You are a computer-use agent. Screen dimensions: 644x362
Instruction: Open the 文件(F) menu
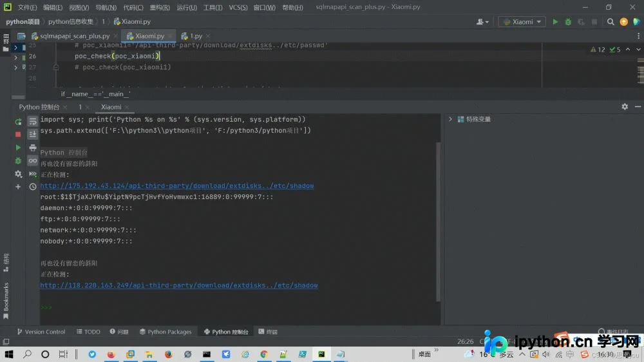27,7
